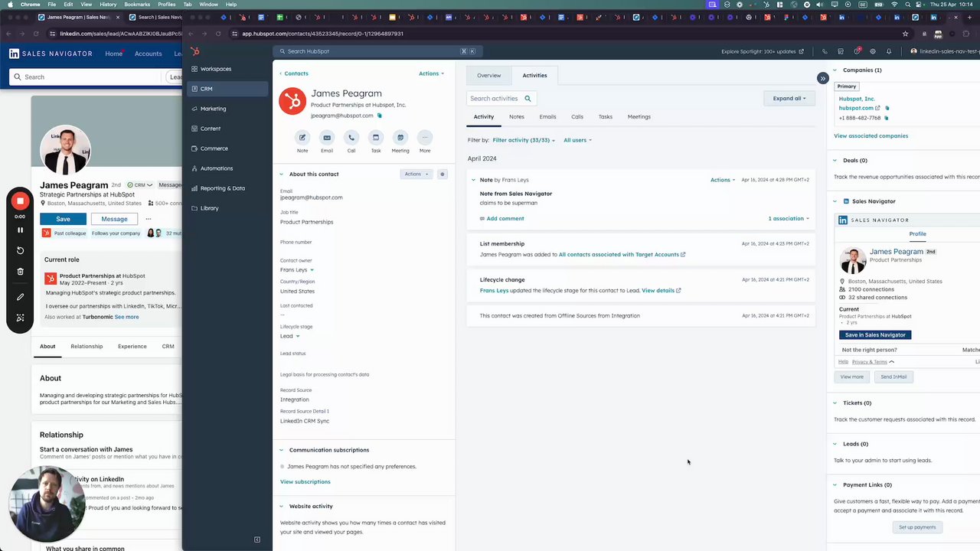The image size is (980, 551).
Task: Click View associated companies link
Action: pyautogui.click(x=871, y=136)
